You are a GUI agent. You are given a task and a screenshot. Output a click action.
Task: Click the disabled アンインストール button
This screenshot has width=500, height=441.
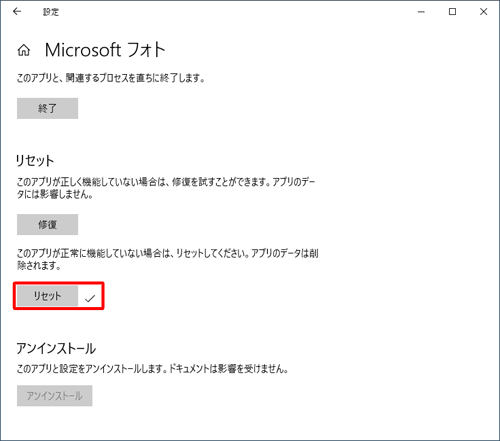point(55,396)
